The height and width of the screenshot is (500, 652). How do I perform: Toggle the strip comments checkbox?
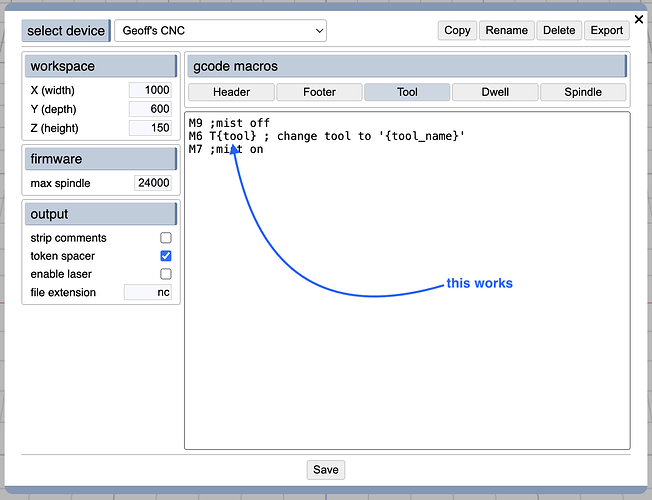tap(166, 238)
